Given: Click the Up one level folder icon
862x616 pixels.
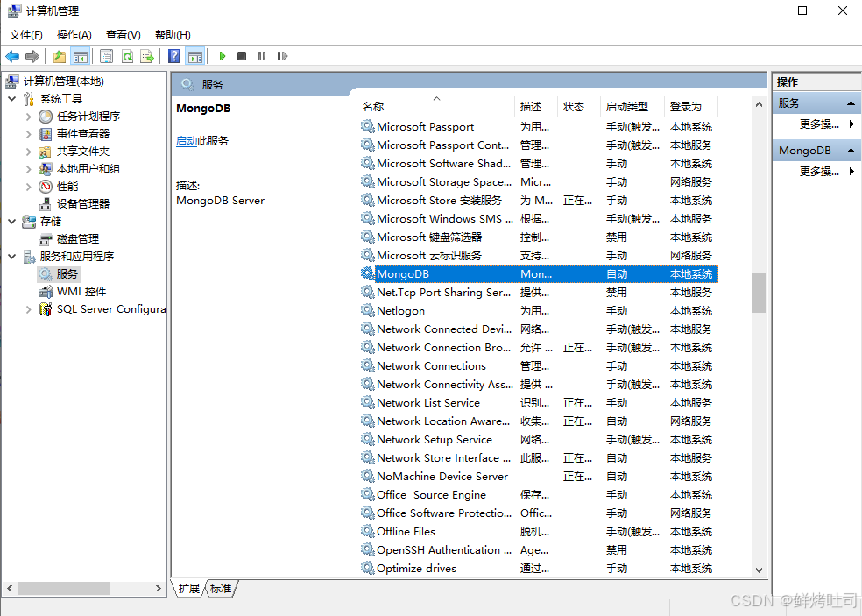Looking at the screenshot, I should coord(60,56).
